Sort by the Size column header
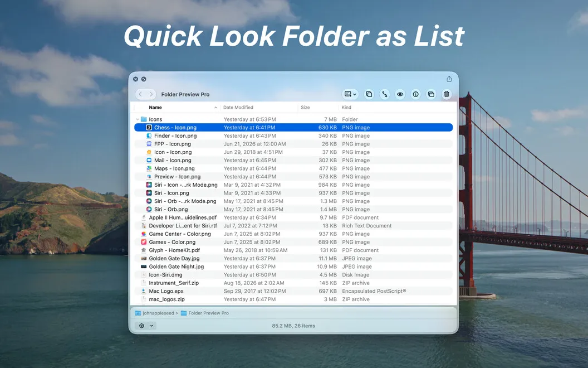 point(305,108)
